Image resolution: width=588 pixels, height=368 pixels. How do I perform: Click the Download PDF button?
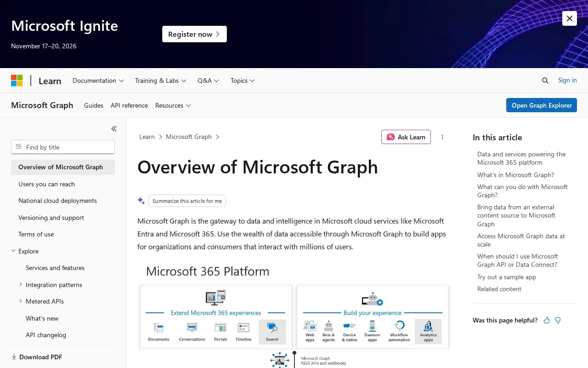pos(37,357)
